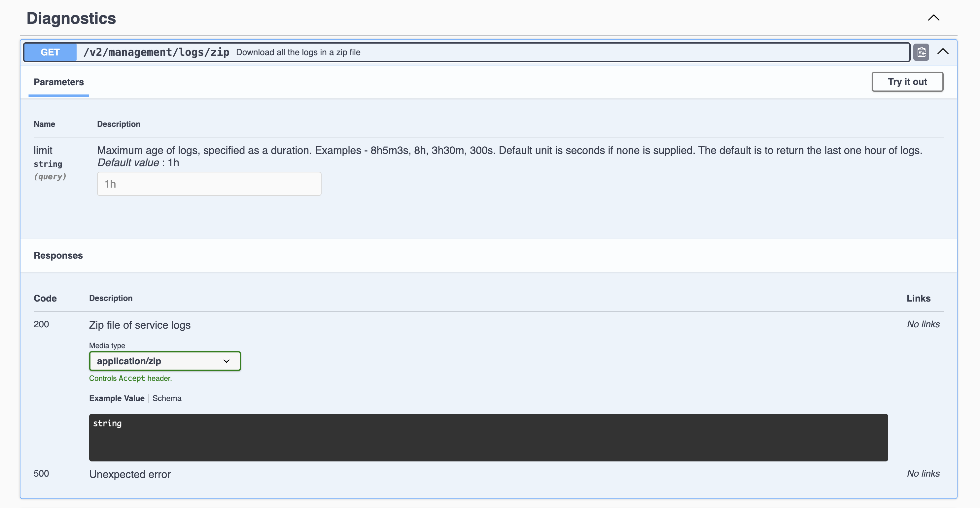Collapse the Diagnostics section using the top chevron
Image resolution: width=980 pixels, height=508 pixels.
click(933, 18)
